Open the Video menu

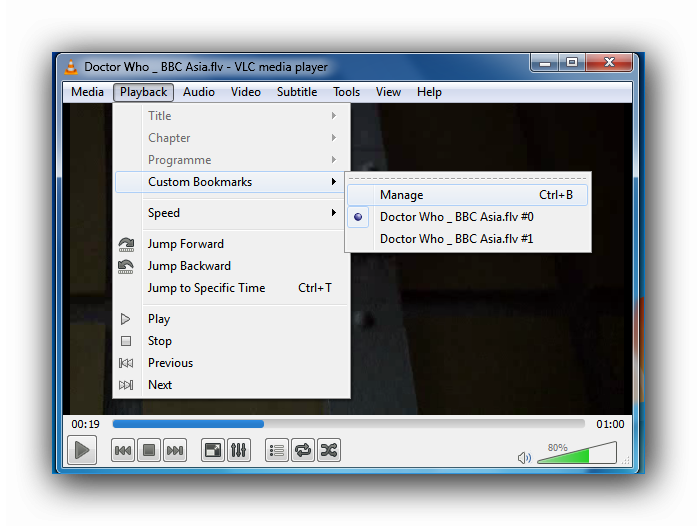point(245,92)
